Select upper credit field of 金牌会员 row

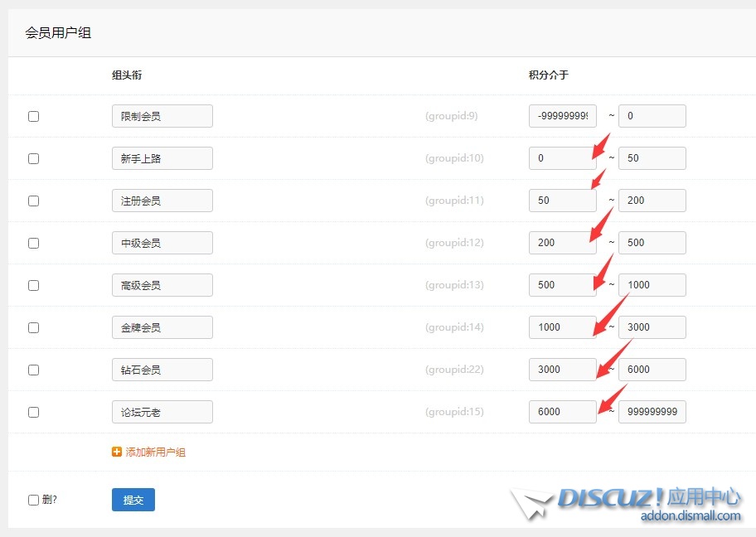(652, 327)
